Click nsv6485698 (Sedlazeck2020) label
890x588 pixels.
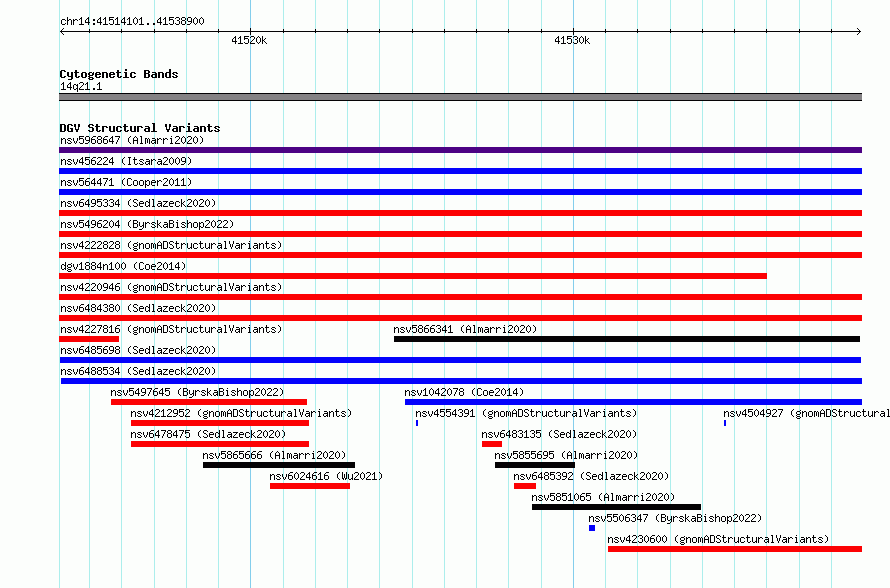click(138, 350)
